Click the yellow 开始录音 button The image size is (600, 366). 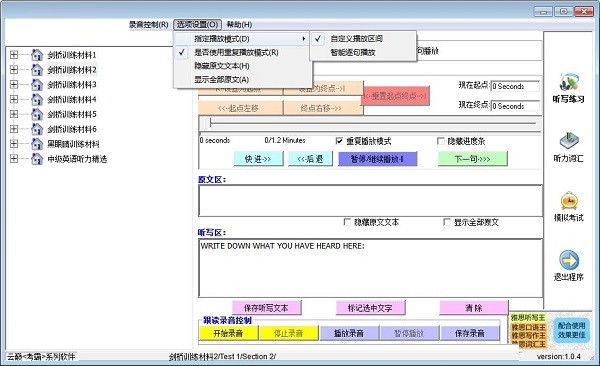228,333
